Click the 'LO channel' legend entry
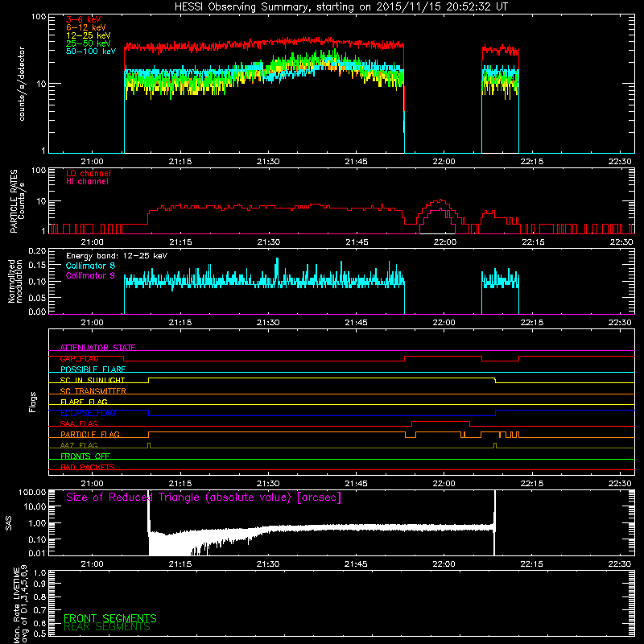 pos(89,173)
